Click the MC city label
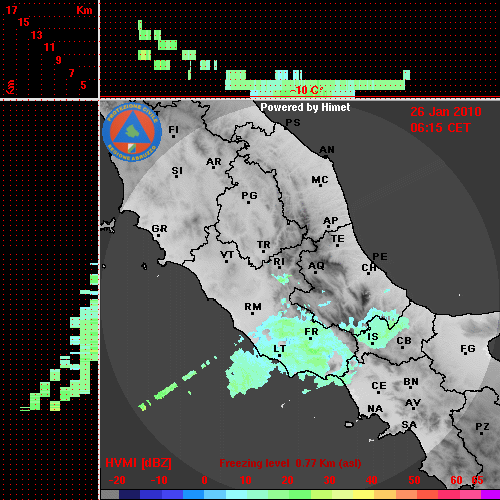Screen dimensions: 500x500 tap(320, 180)
